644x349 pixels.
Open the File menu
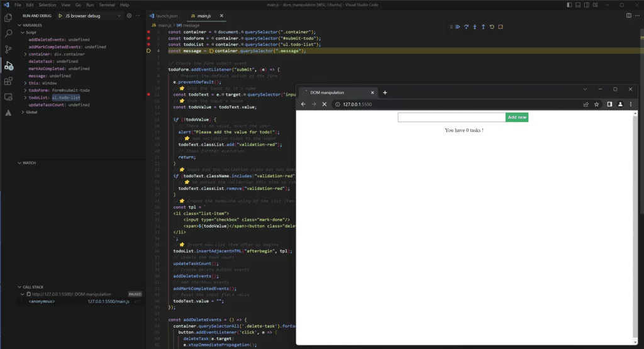click(18, 5)
